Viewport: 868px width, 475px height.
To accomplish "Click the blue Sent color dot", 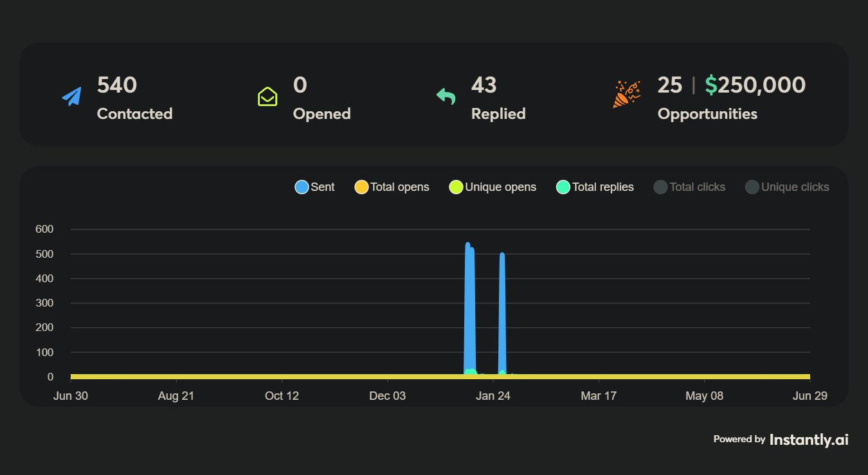I will point(302,187).
